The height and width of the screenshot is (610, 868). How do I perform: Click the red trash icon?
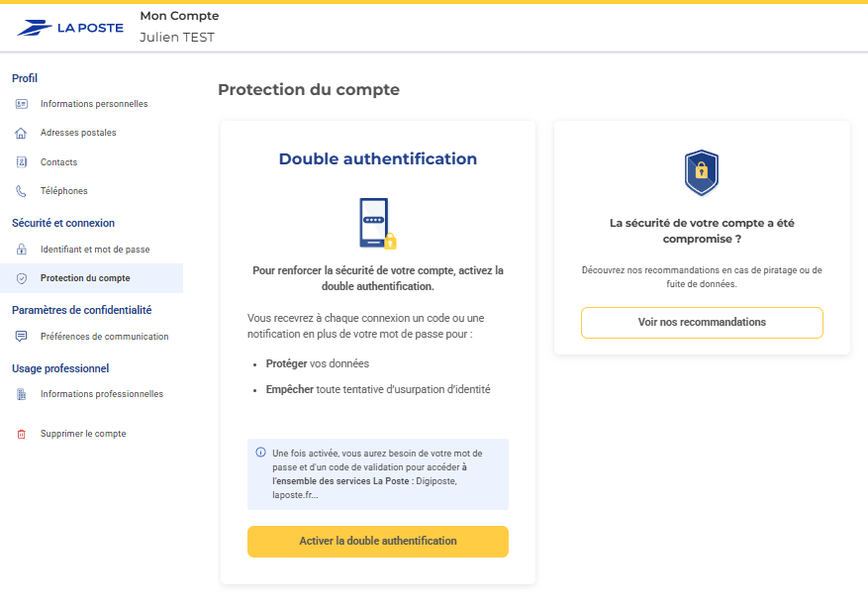coord(22,434)
